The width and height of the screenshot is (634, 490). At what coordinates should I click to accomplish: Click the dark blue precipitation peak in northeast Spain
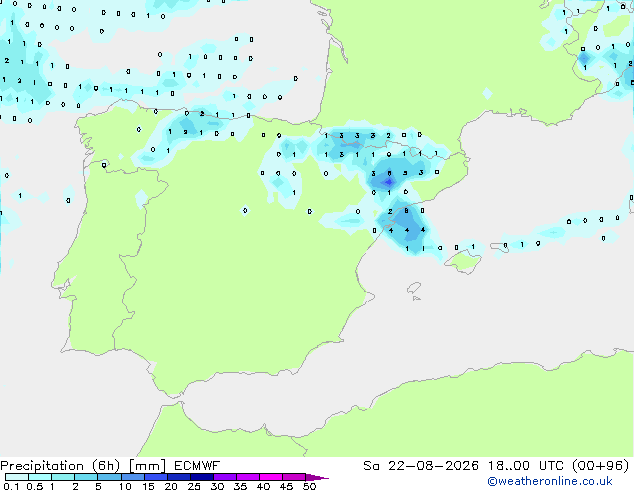click(x=389, y=182)
